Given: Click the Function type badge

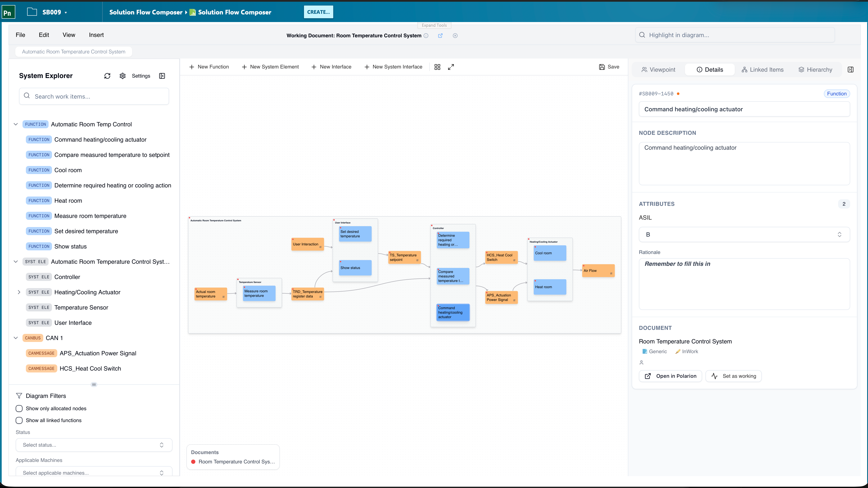Looking at the screenshot, I should click(x=837, y=94).
